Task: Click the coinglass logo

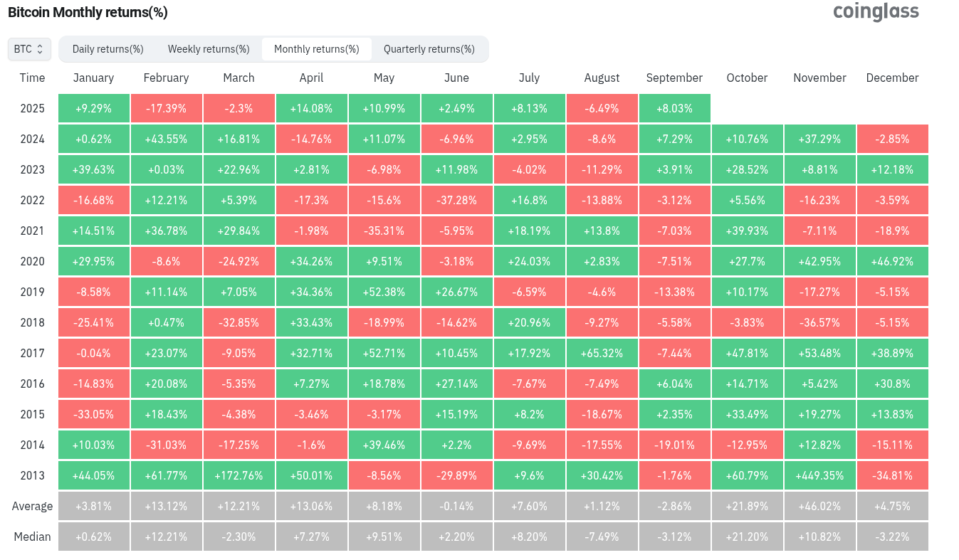Action: point(876,12)
